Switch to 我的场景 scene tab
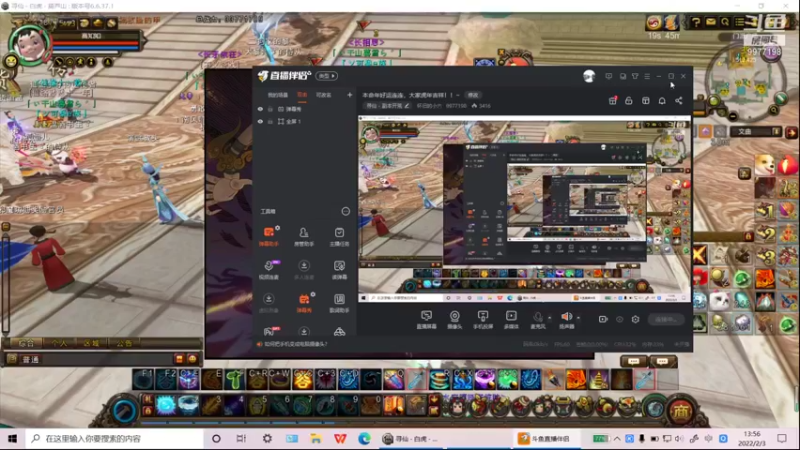This screenshot has height=450, width=800. click(x=278, y=95)
